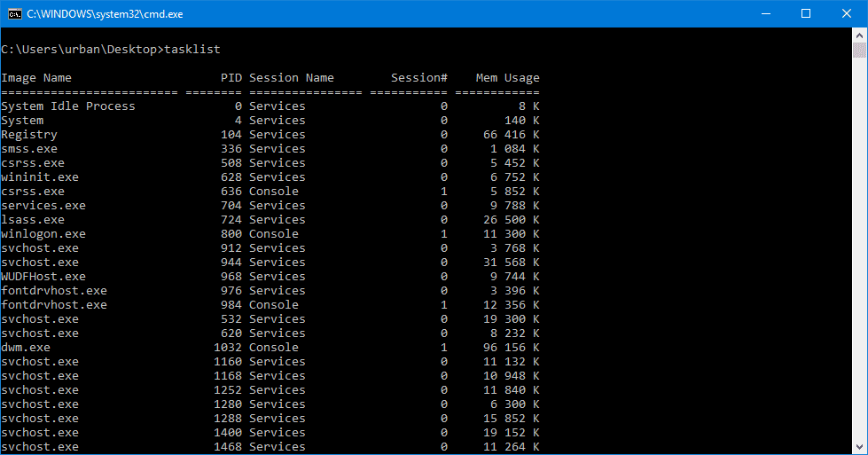Viewport: 868px width, 455px height.
Task: Click 'Console' session name in dwm.exe row
Action: 274,348
